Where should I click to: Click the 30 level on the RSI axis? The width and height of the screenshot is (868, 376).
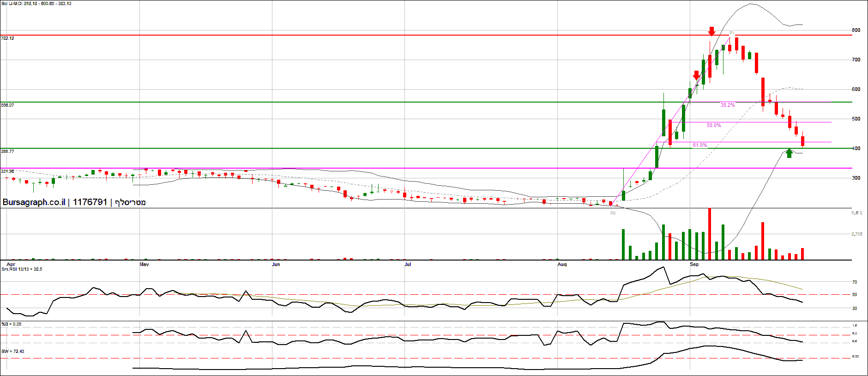[x=855, y=309]
